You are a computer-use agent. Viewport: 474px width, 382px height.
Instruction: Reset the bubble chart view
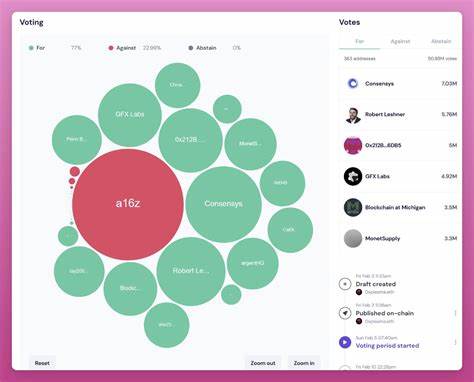42,363
